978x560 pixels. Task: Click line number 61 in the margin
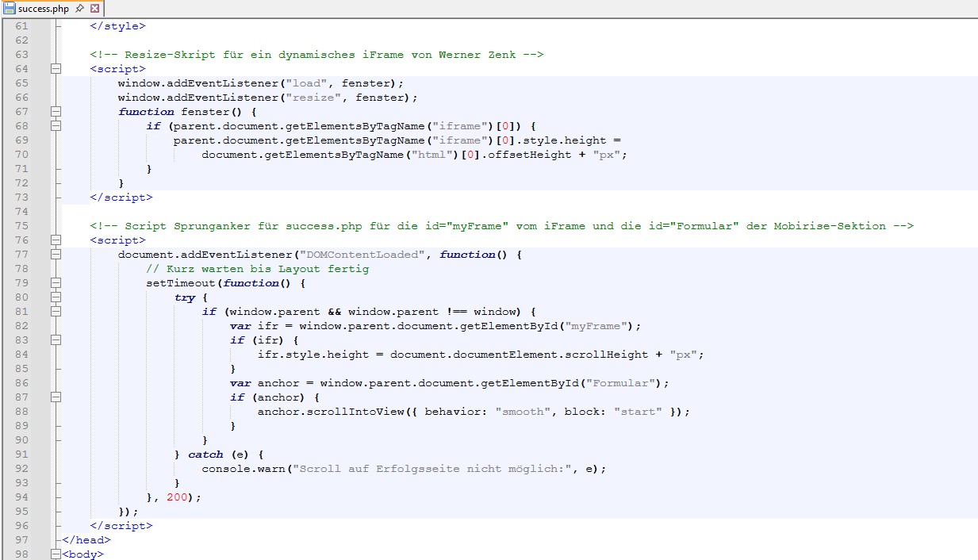[x=21, y=26]
